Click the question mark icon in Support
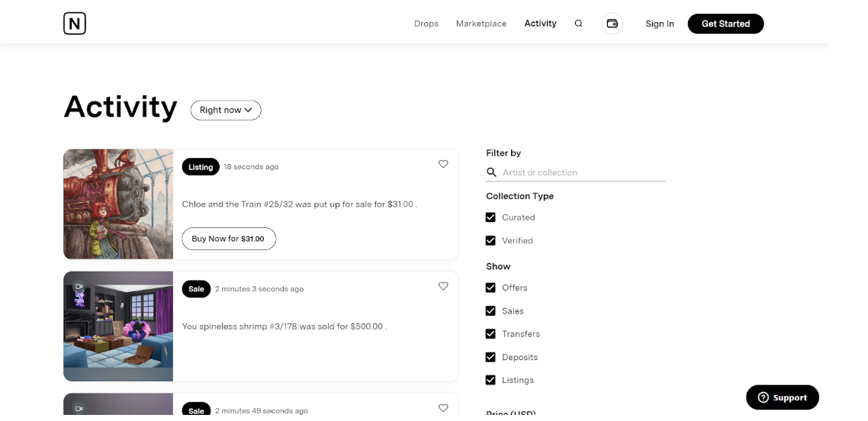 pyautogui.click(x=764, y=397)
